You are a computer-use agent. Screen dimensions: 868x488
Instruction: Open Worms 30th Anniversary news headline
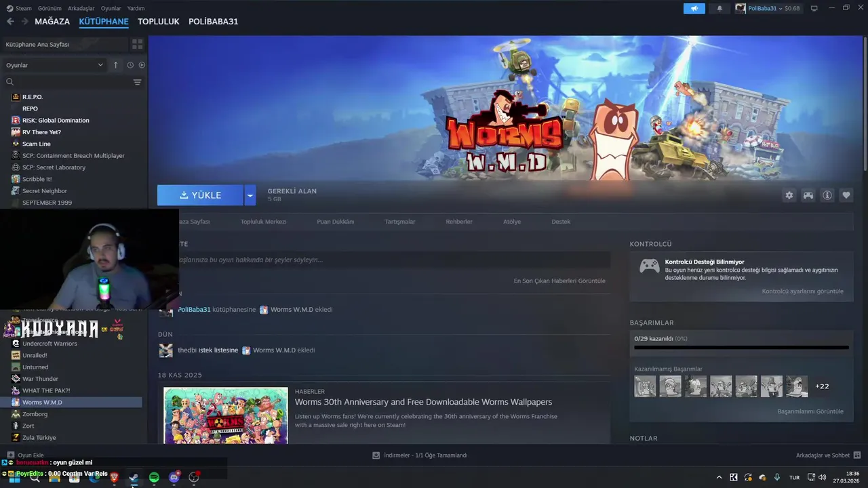[x=423, y=402]
